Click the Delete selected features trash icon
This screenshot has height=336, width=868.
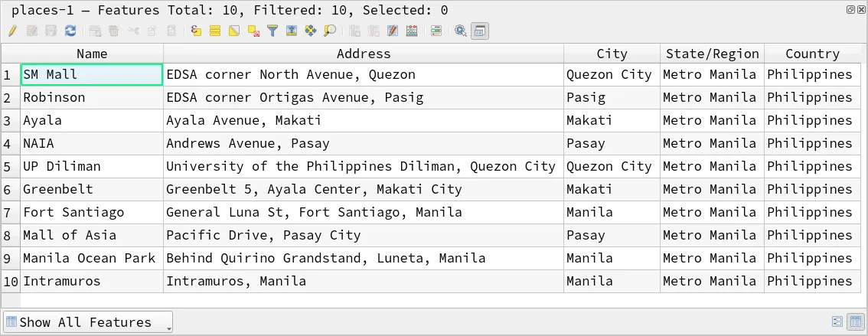click(113, 31)
